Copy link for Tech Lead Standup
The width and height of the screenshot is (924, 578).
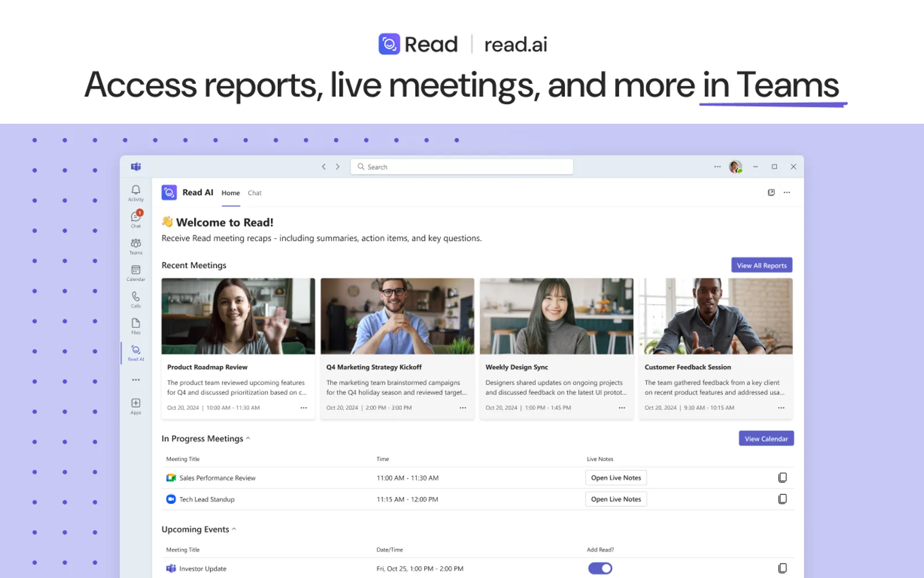coord(783,499)
